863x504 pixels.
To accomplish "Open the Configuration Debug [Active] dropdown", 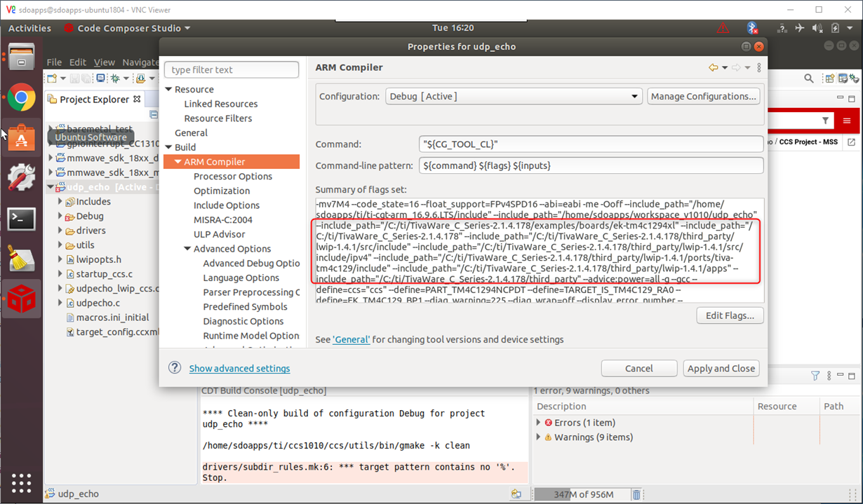I will (x=514, y=96).
